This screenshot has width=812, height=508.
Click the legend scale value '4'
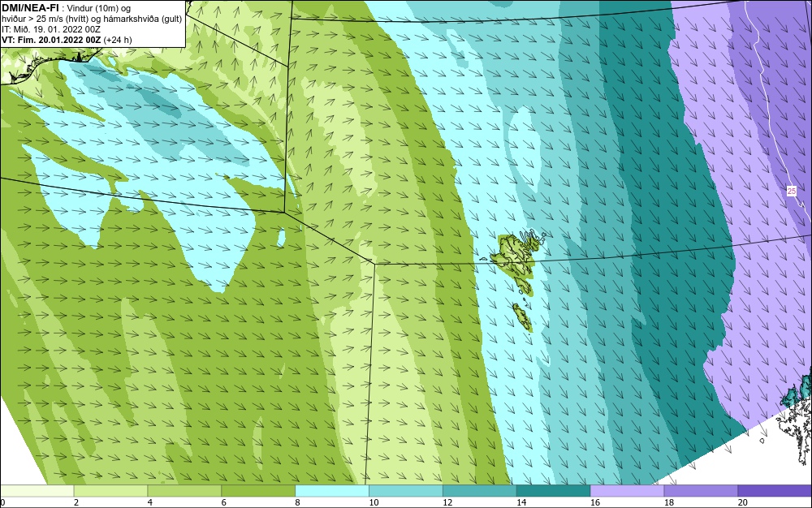[149, 502]
